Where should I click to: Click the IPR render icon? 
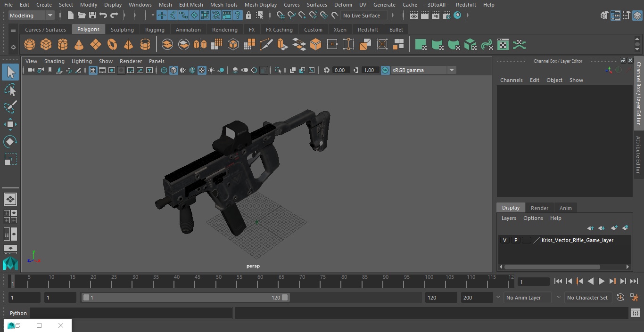435,16
